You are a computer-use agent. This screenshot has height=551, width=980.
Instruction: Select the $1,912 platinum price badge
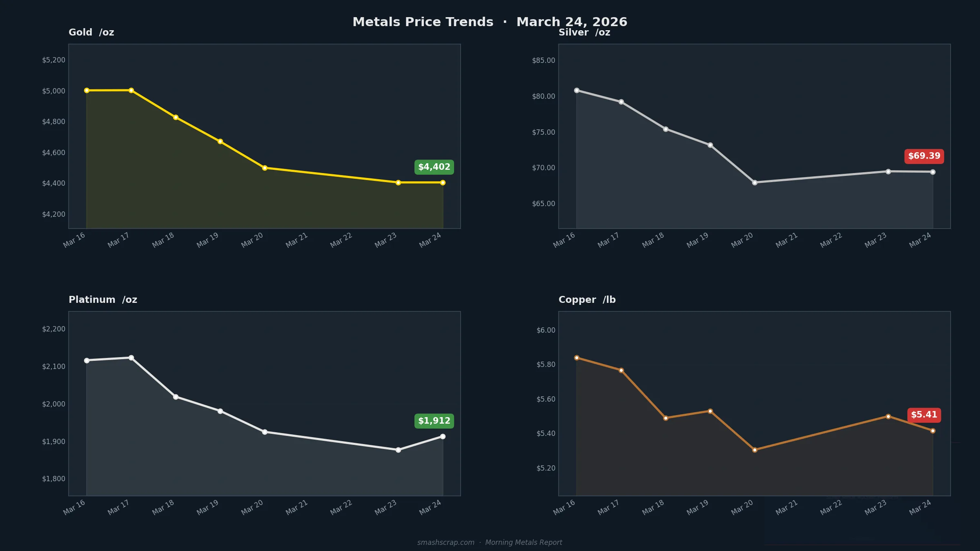(x=434, y=421)
